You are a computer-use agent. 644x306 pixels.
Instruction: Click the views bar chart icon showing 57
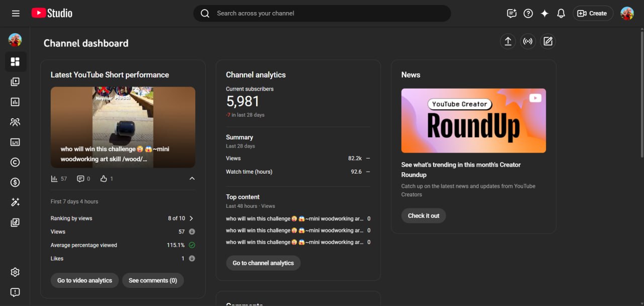tap(54, 179)
